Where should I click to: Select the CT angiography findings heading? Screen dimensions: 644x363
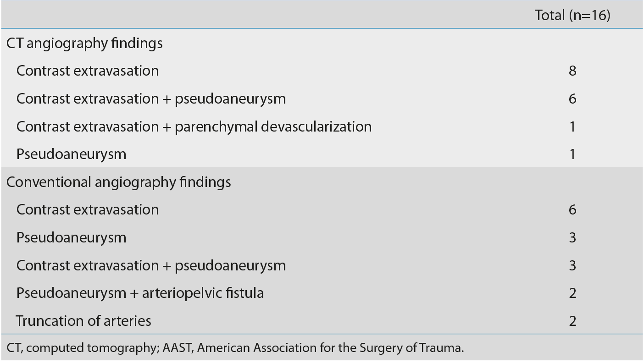coord(84,43)
